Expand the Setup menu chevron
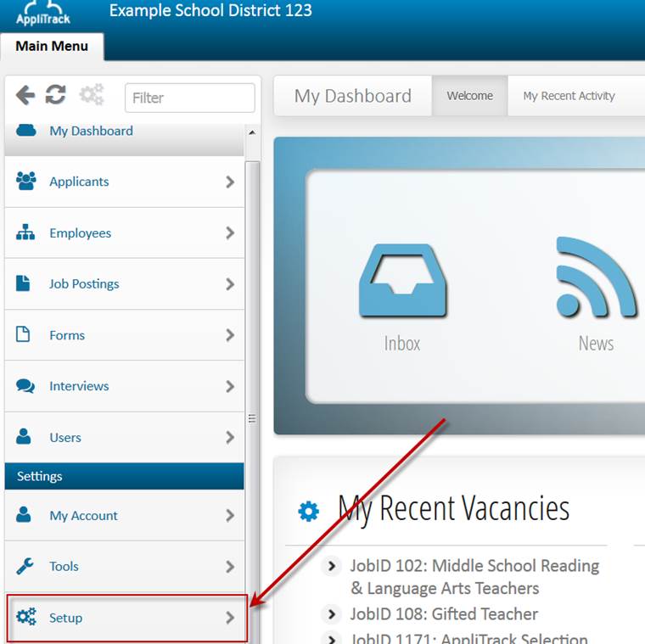645x644 pixels. click(x=230, y=617)
